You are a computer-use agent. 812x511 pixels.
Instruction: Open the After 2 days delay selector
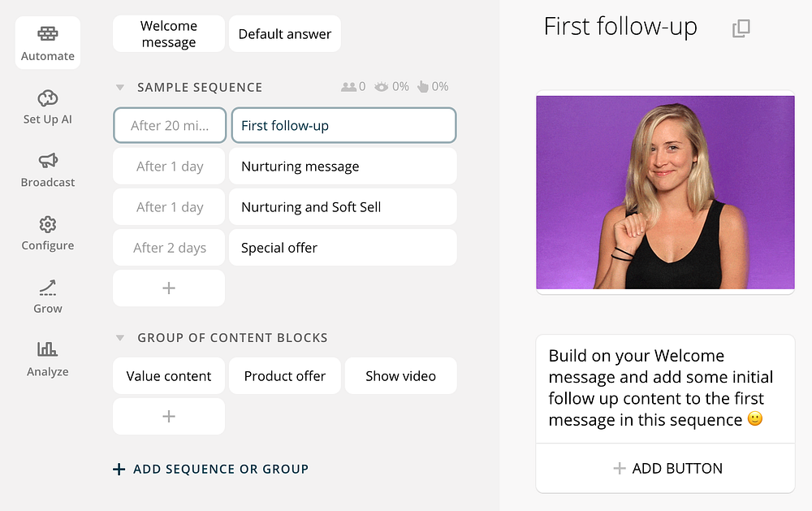169,248
